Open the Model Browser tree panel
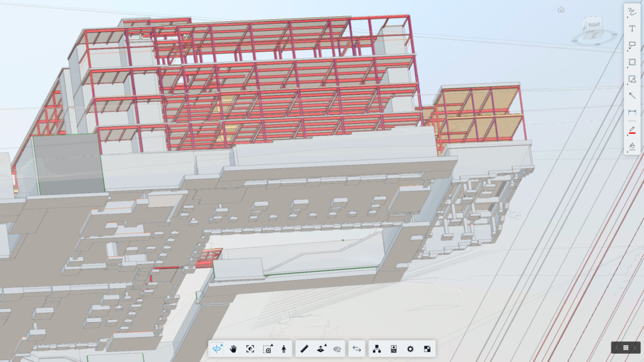Viewport: 644px width, 362px height. point(377,349)
